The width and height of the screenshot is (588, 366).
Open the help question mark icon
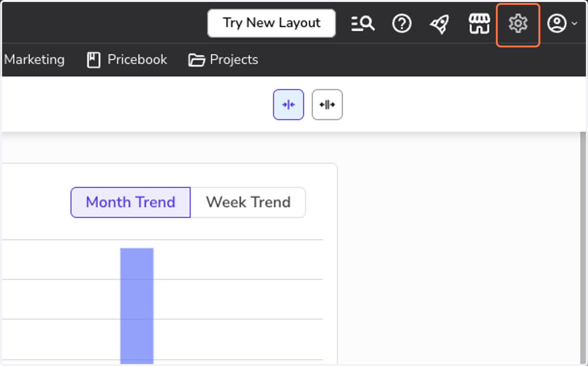pos(402,23)
